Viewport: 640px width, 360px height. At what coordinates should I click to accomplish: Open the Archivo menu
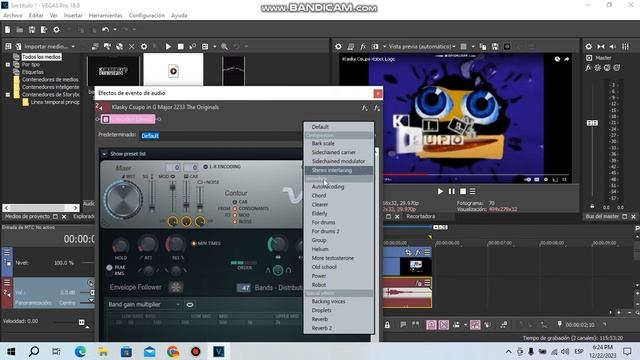(13, 16)
